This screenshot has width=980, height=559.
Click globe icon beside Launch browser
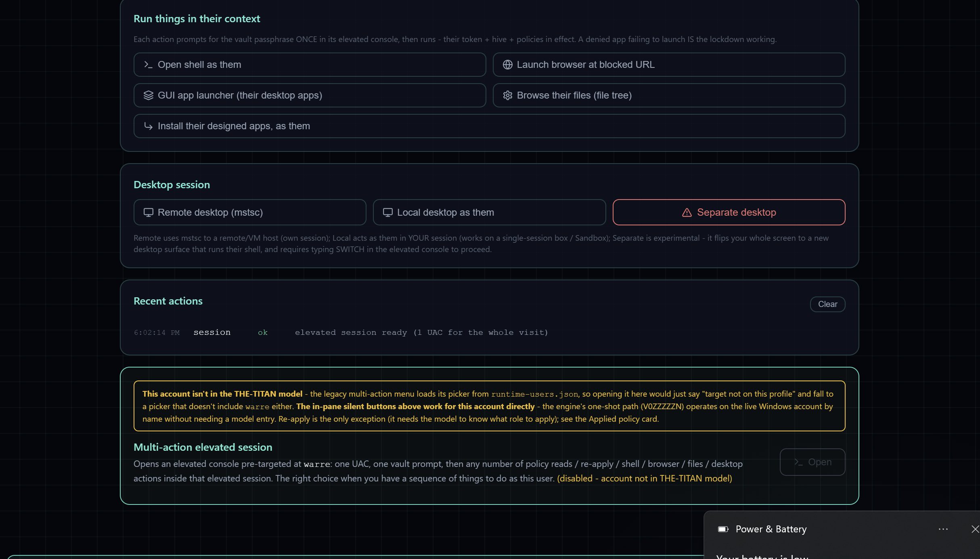[x=507, y=65]
